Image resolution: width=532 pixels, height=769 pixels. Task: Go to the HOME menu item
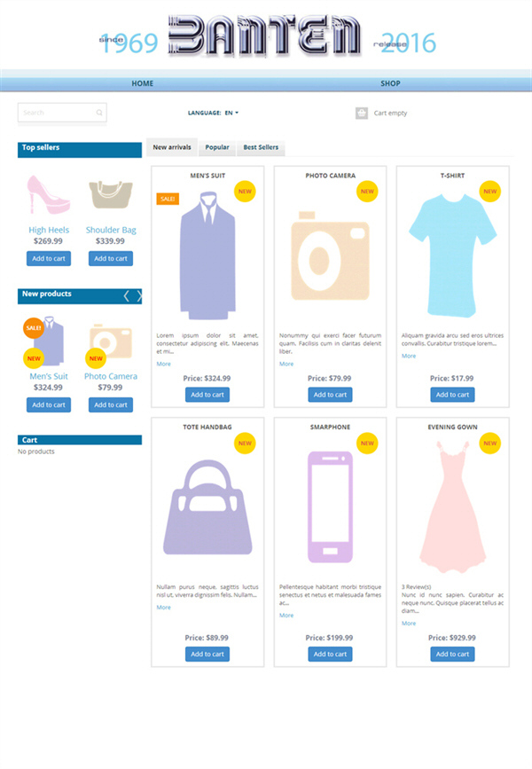tap(143, 83)
